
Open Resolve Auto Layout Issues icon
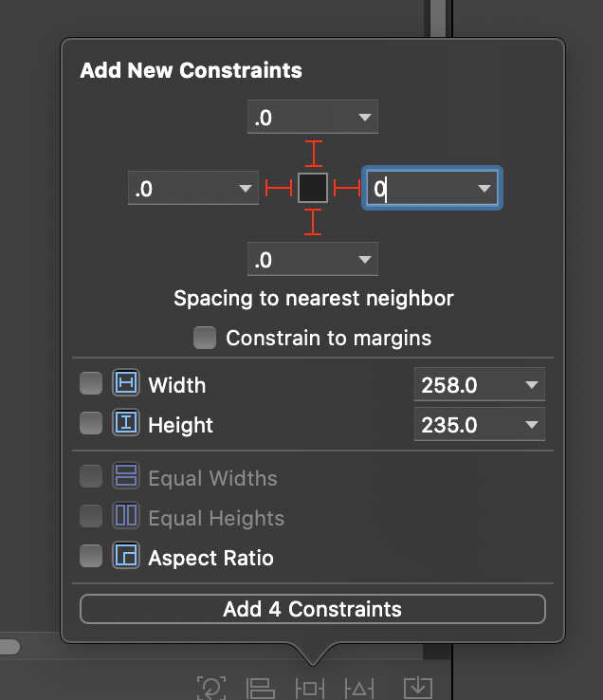[x=360, y=688]
